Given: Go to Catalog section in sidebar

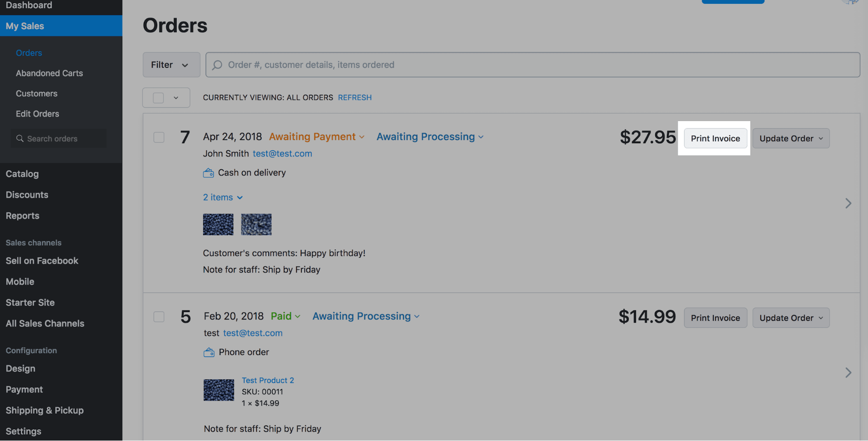Looking at the screenshot, I should click(22, 174).
